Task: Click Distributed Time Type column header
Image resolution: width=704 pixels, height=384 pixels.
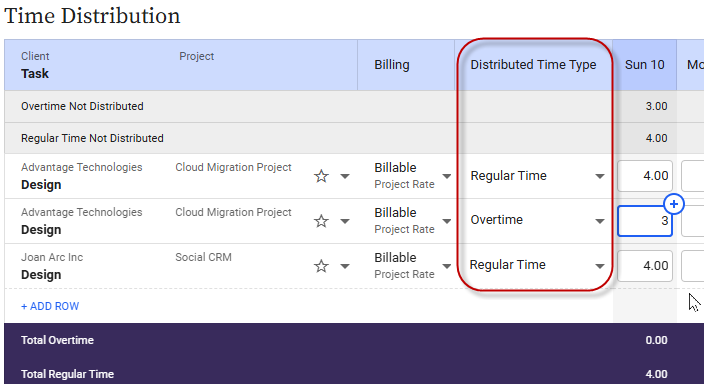Action: pos(533,65)
